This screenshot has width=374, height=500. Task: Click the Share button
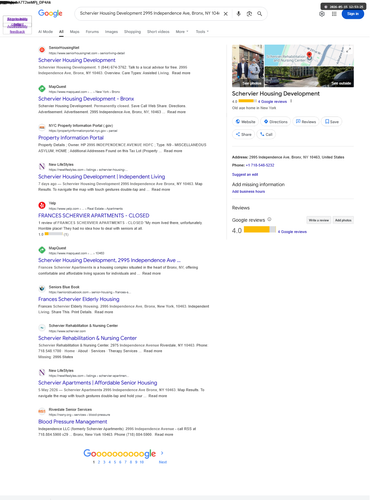tap(243, 134)
